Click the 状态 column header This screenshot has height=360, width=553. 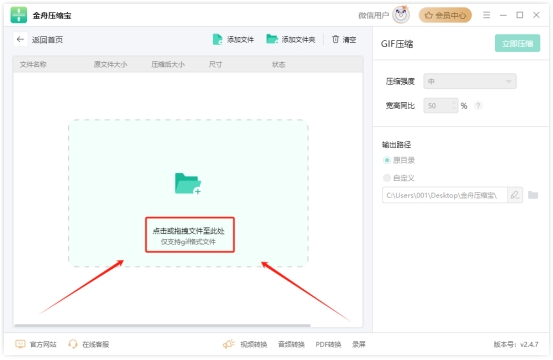(278, 65)
